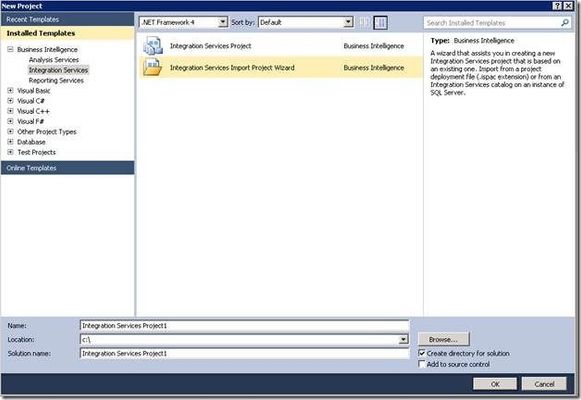This screenshot has width=581, height=400.
Task: Click the project Name input field
Action: pos(244,326)
